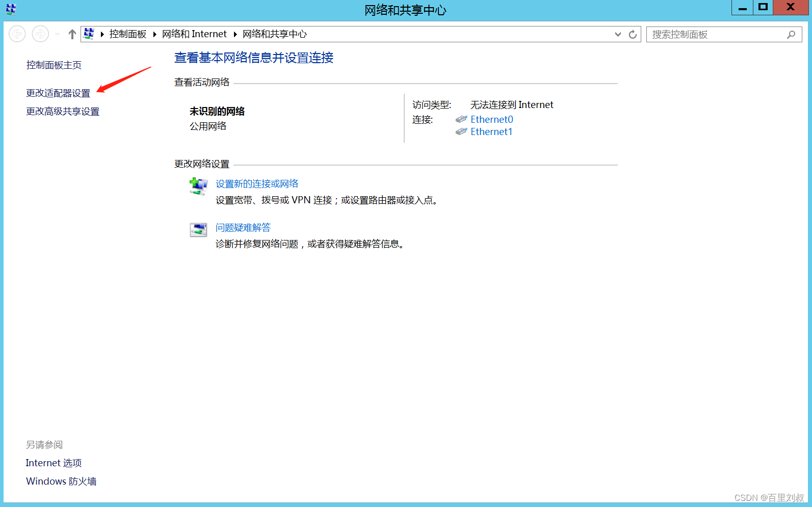Viewport: 812px width, 507px height.
Task: Open the recent locations dropdown arrow
Action: (x=57, y=34)
